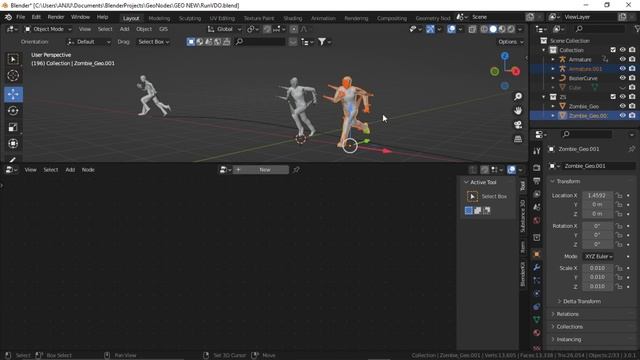Open Global transform orientation dropdown

(x=224, y=29)
